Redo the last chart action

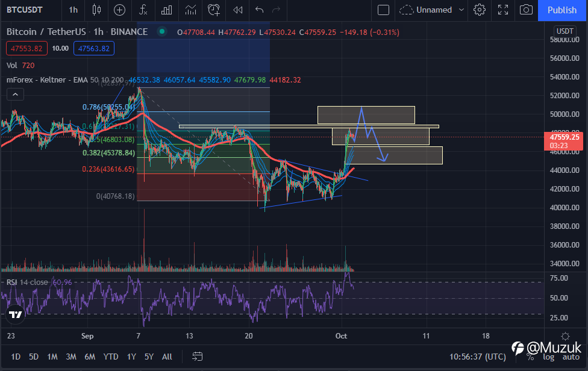[276, 10]
